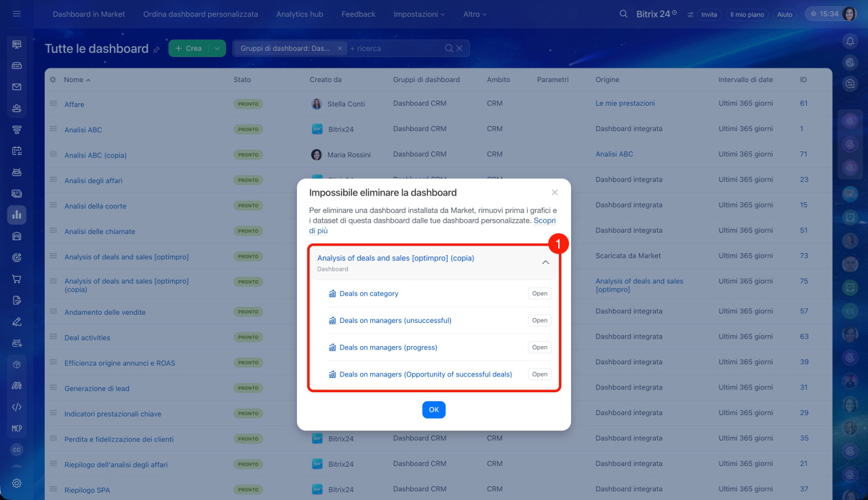Open the Altro dropdown menu
Screen dimensions: 868x500
[475, 14]
